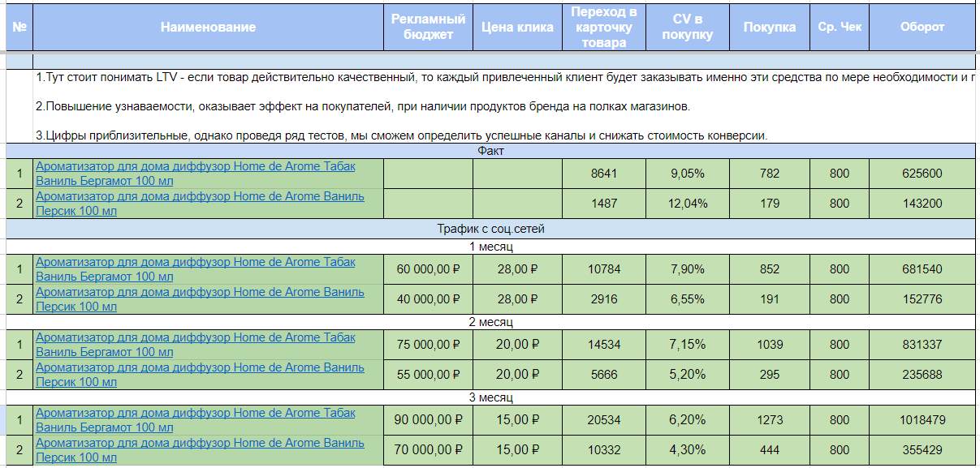
Task: Click the "Факт" section title row
Action: click(x=490, y=150)
